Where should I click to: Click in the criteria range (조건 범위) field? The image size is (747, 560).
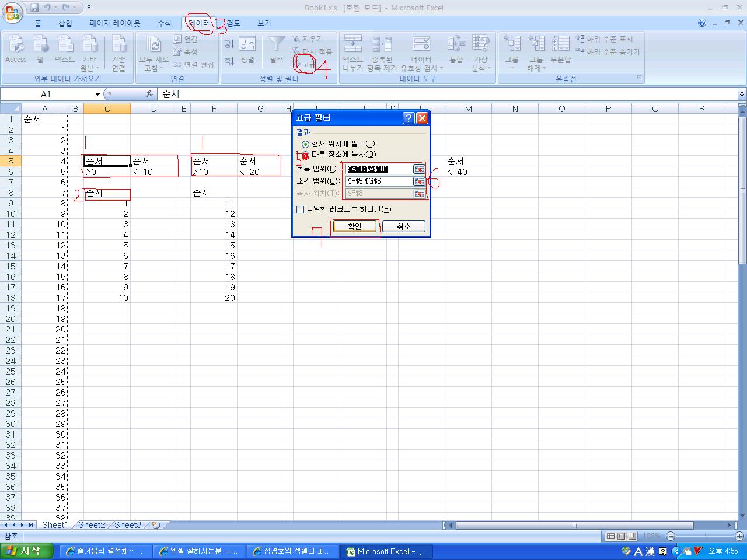point(379,181)
